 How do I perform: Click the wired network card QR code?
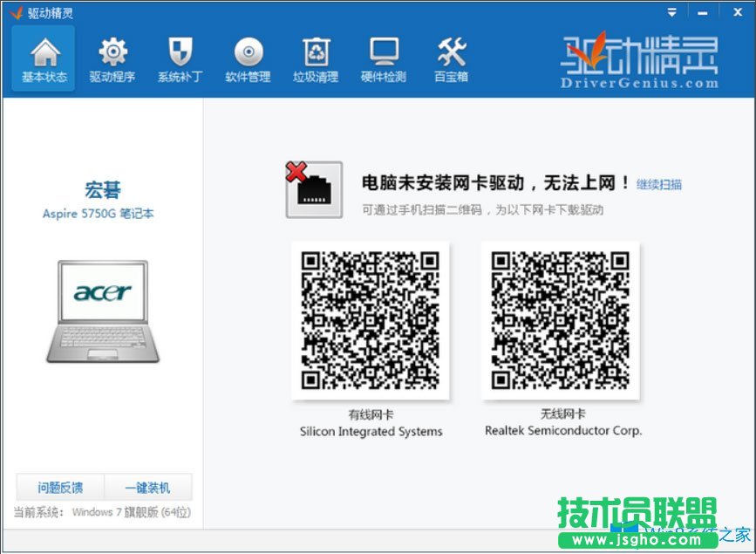371,321
